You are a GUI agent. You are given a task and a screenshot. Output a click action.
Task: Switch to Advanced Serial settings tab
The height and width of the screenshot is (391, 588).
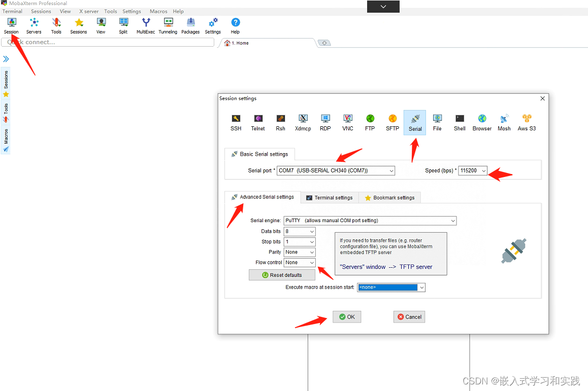[263, 197]
